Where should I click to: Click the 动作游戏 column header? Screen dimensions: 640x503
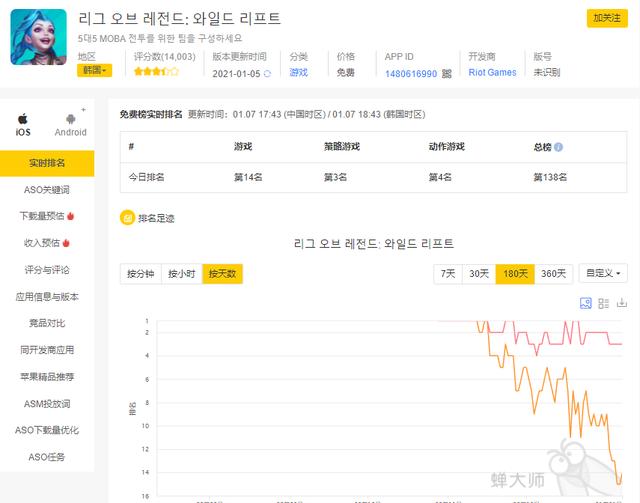coord(447,147)
